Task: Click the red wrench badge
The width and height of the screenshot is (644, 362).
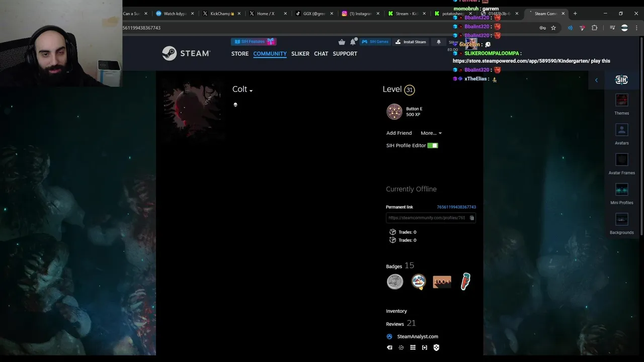Action: [466, 282]
